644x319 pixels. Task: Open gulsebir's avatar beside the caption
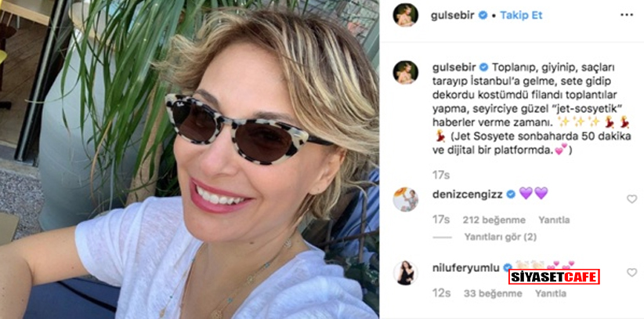[405, 72]
